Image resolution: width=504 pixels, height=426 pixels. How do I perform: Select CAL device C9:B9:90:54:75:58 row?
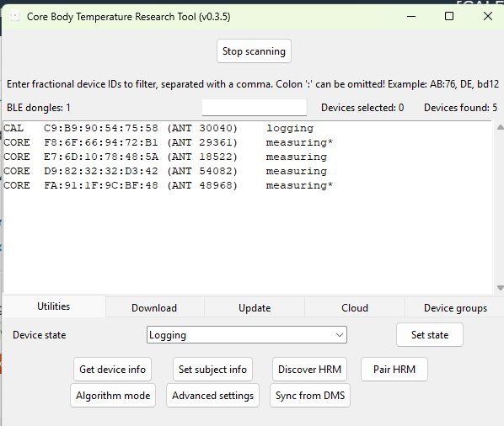coord(247,128)
